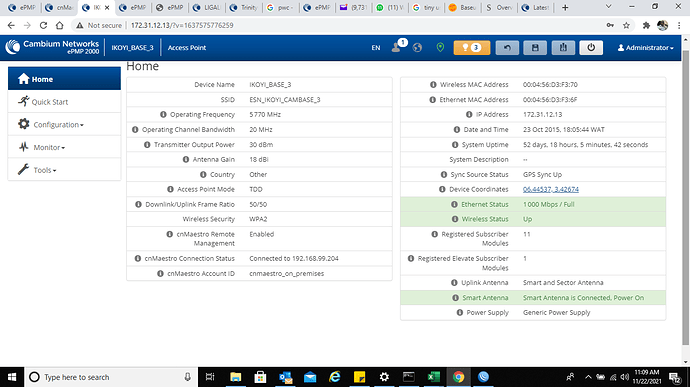Click the orange notifications bulb button

tap(472, 48)
